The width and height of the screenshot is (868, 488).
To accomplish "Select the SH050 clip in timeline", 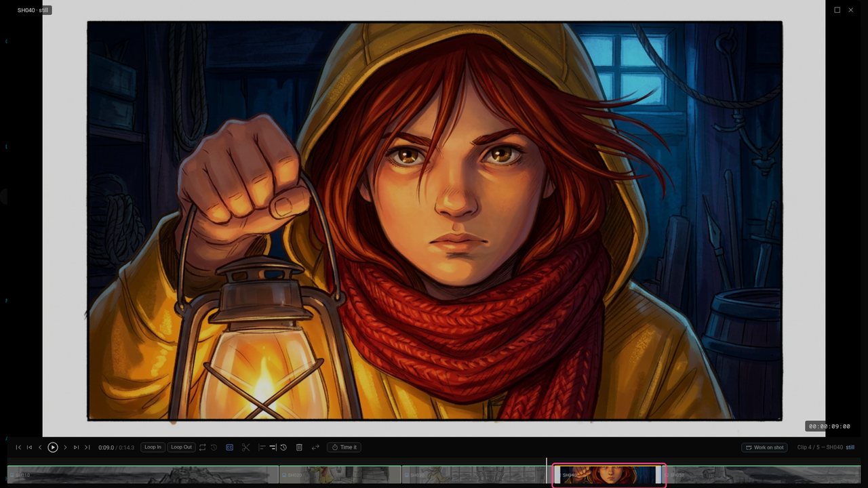I will point(763,474).
